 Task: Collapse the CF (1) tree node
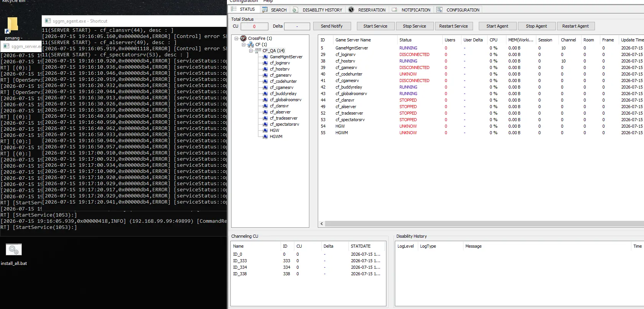click(243, 44)
